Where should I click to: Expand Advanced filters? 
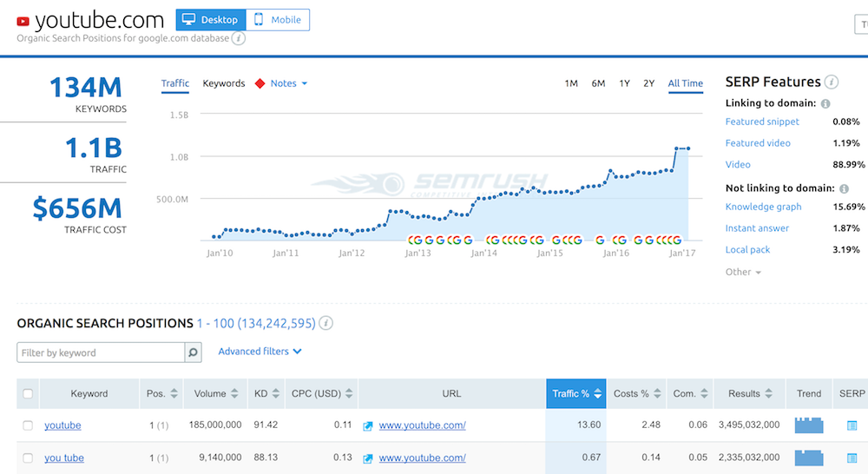(x=260, y=351)
